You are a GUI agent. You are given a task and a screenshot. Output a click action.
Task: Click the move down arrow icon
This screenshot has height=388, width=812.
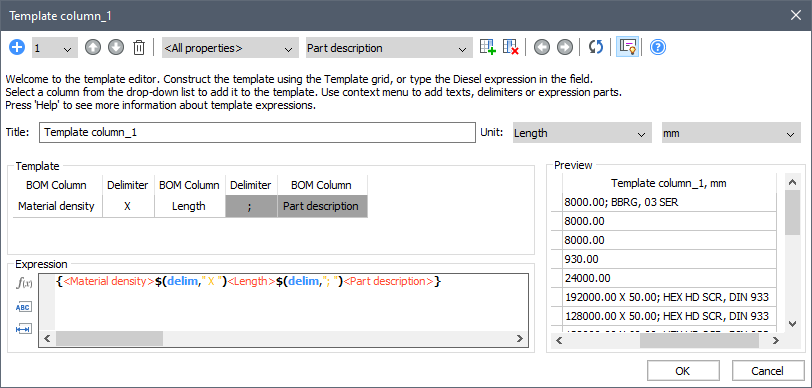[x=116, y=48]
